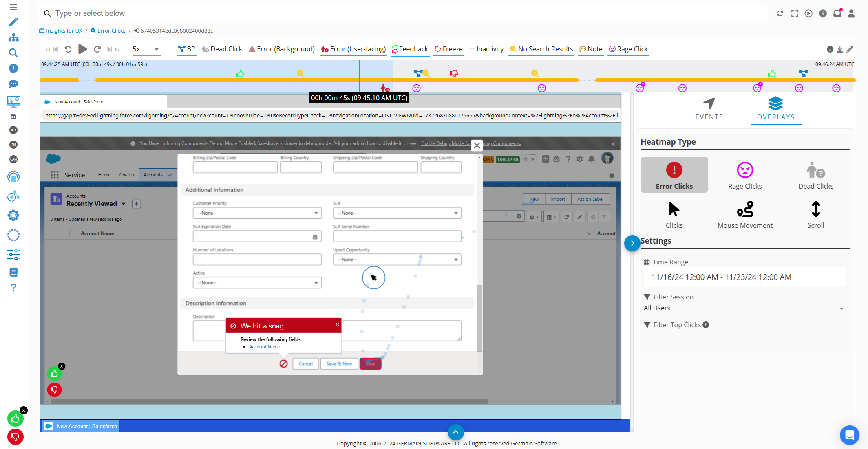Open the Error Clicks breadcrumb link
868x449 pixels.
111,31
